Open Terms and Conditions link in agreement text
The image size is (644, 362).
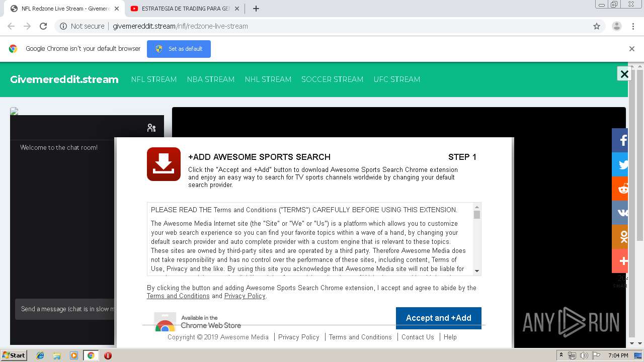(178, 296)
